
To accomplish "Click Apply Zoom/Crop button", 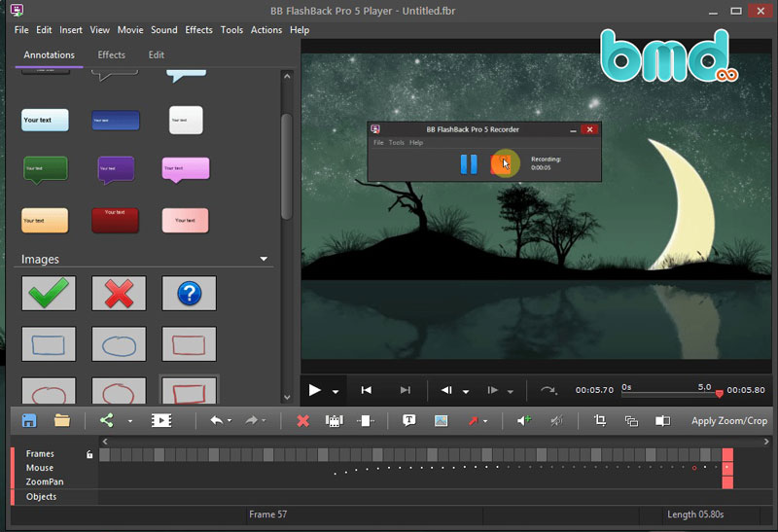I will [x=729, y=421].
